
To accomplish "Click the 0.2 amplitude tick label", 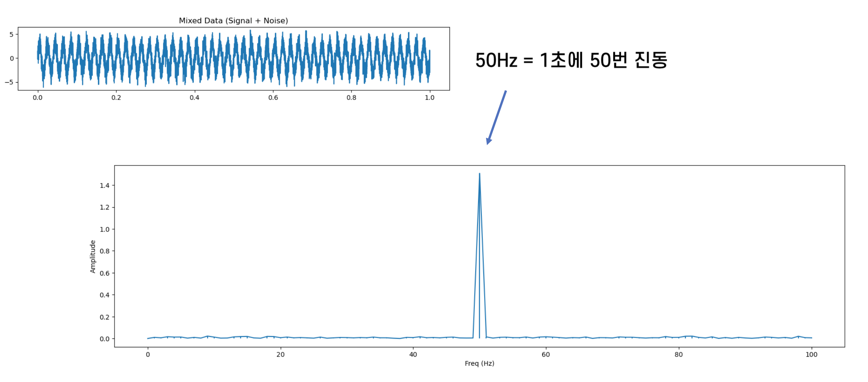I will pos(104,317).
